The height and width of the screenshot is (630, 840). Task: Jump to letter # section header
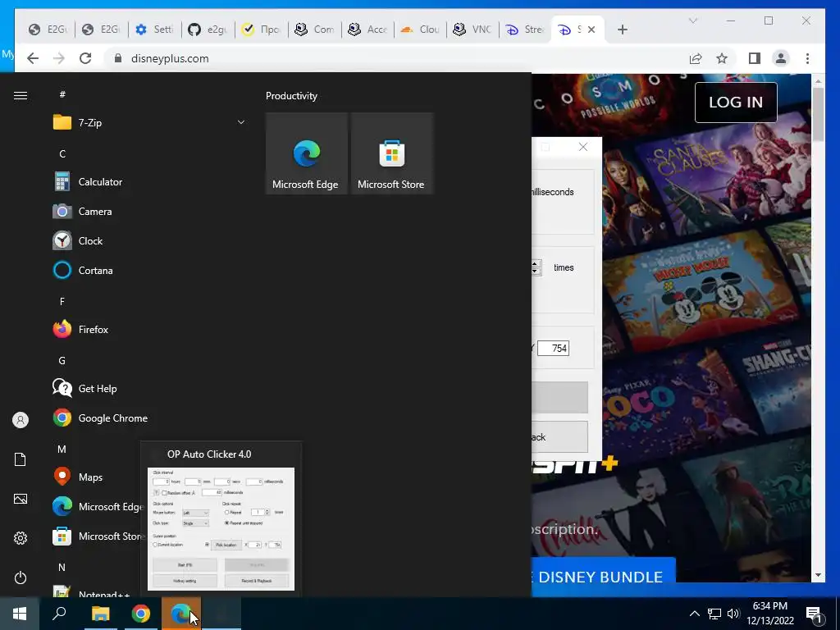click(62, 94)
